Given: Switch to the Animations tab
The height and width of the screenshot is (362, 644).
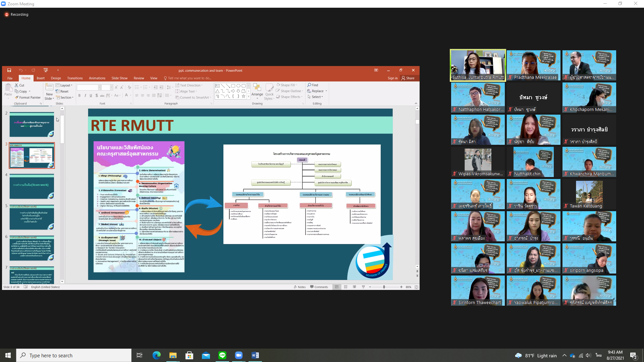Looking at the screenshot, I should tap(97, 78).
